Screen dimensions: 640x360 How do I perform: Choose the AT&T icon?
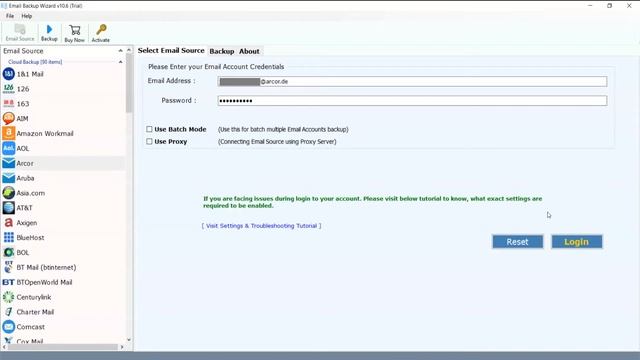[x=9, y=208]
